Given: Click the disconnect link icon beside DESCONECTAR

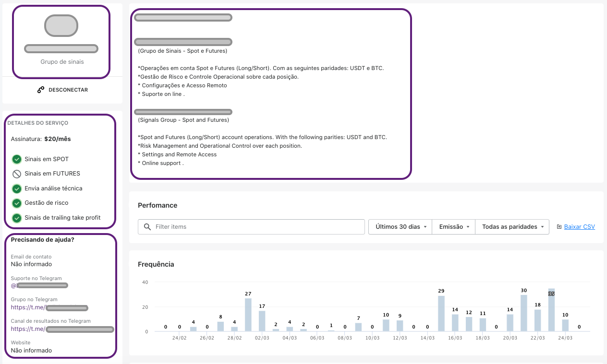Looking at the screenshot, I should pos(41,90).
